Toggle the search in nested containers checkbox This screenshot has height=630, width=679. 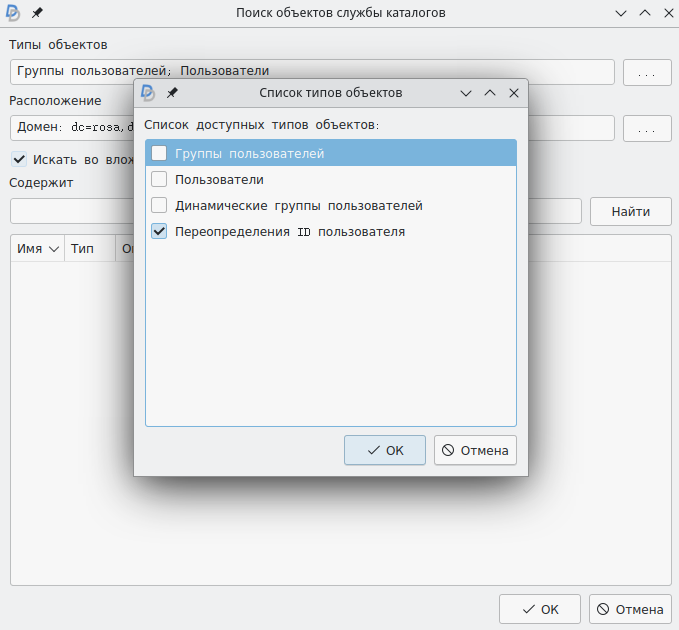(19, 159)
